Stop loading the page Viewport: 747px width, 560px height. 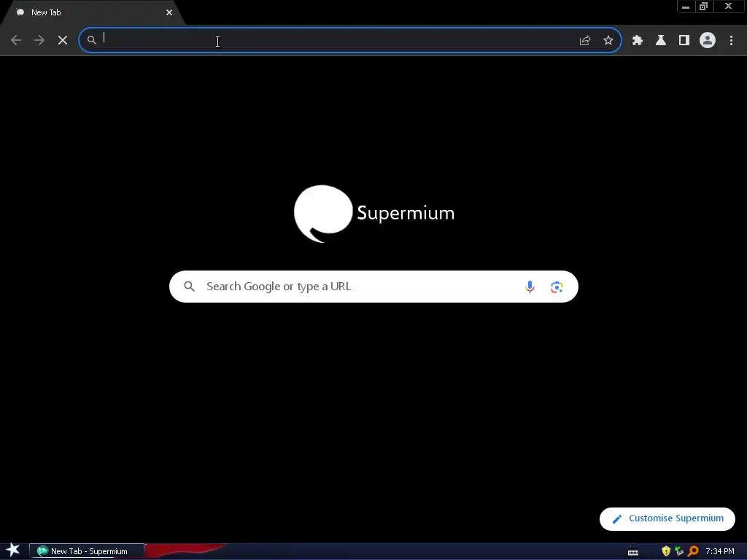coord(63,41)
